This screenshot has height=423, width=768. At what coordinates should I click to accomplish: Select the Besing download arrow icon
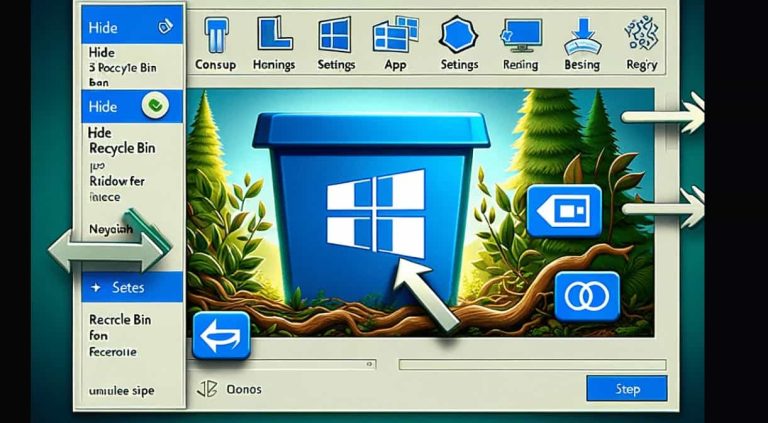582,37
